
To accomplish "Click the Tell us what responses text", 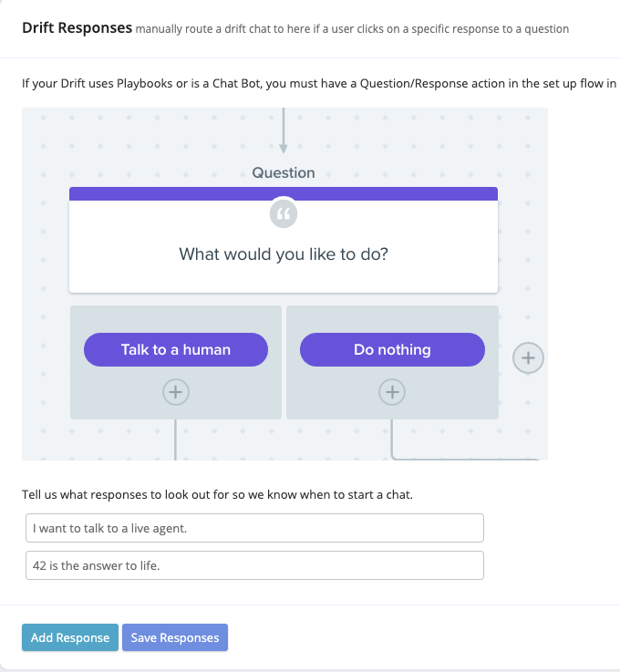I will click(216, 495).
